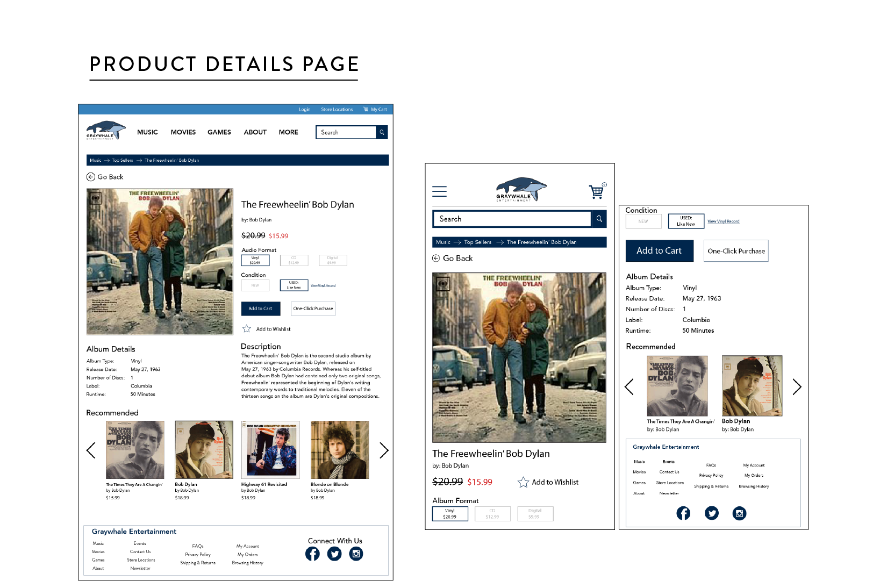Click desktop Freewheelin' album cover image
This screenshot has width=887, height=588.
click(x=160, y=262)
